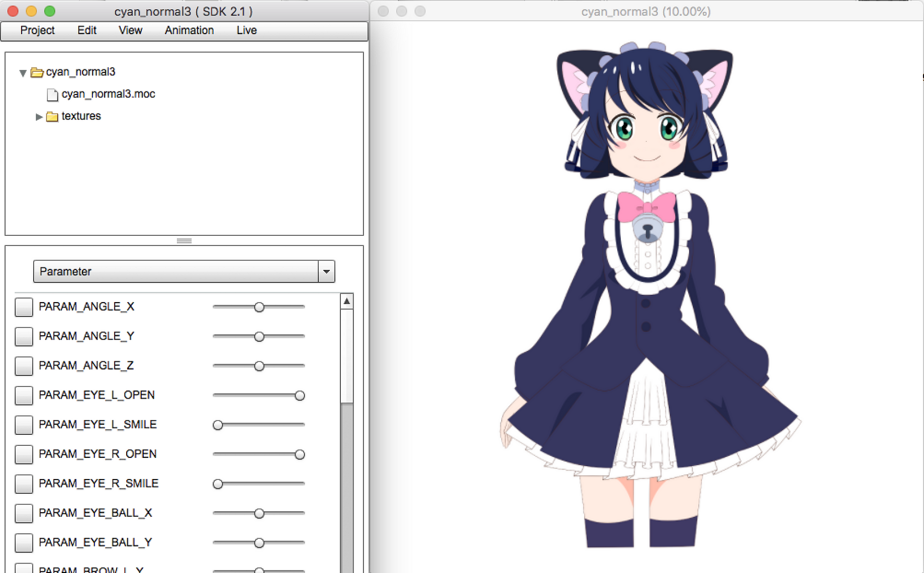Image resolution: width=924 pixels, height=573 pixels.
Task: Click the PARAM_EYE_BALL_X label
Action: tap(96, 513)
